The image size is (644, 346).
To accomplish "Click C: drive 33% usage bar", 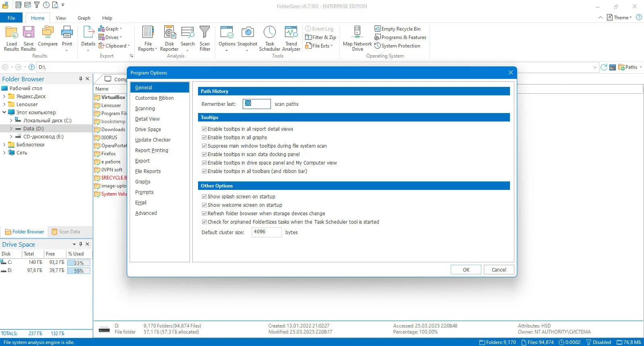I will tap(79, 263).
